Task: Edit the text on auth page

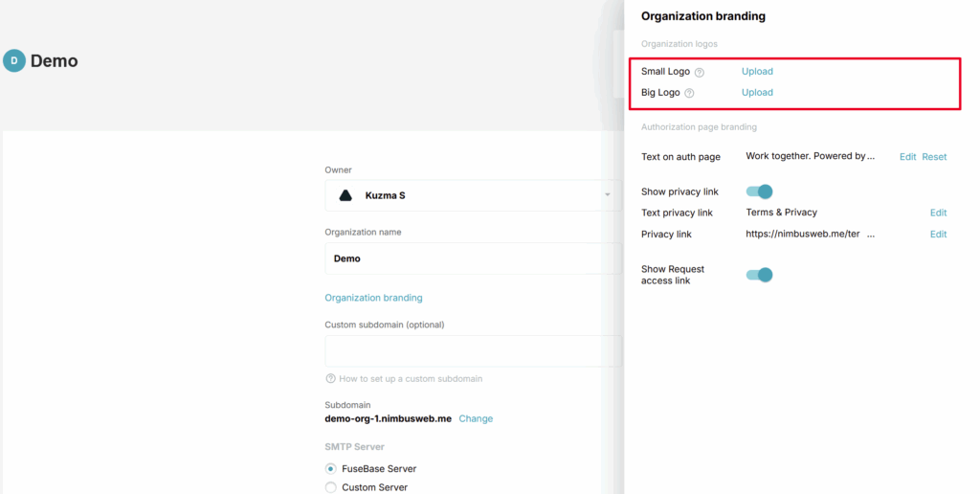Action: (x=907, y=157)
